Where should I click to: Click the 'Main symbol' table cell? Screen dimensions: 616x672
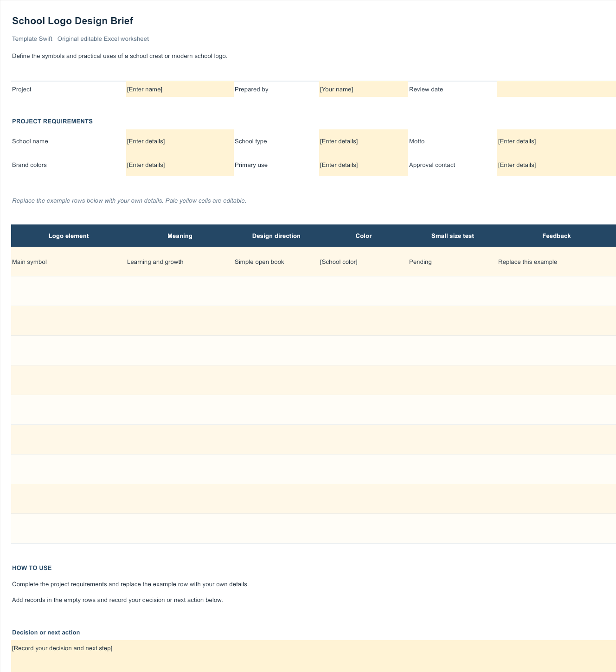point(69,262)
